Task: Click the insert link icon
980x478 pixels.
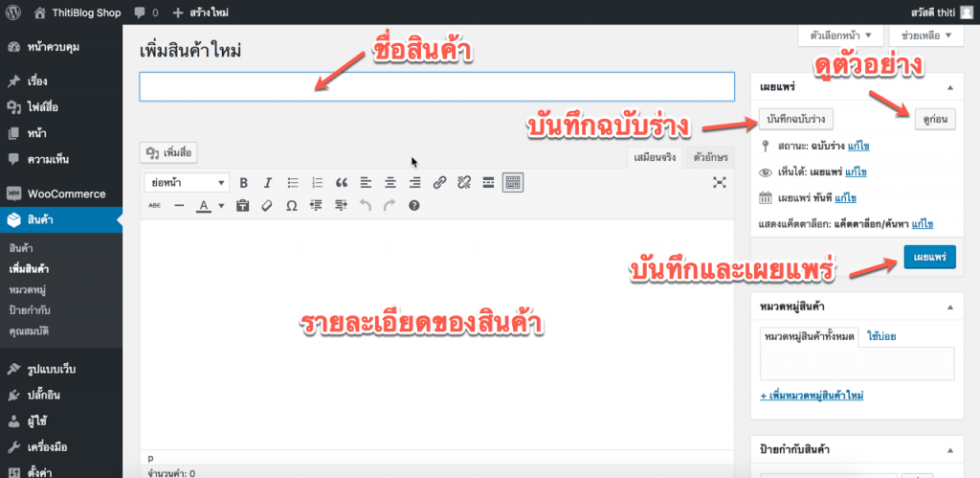Action: tap(439, 182)
